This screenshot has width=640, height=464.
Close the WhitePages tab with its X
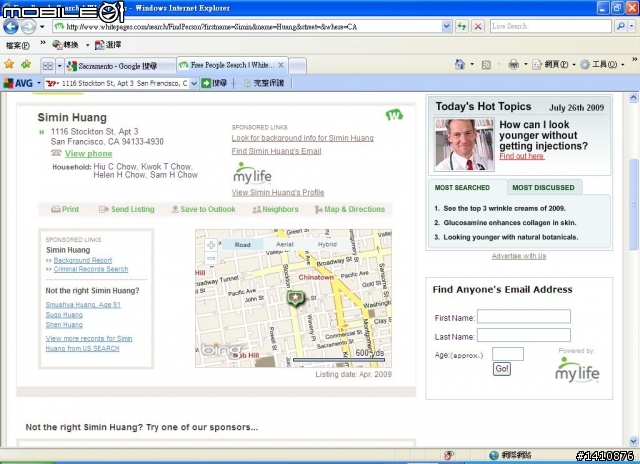[x=281, y=65]
